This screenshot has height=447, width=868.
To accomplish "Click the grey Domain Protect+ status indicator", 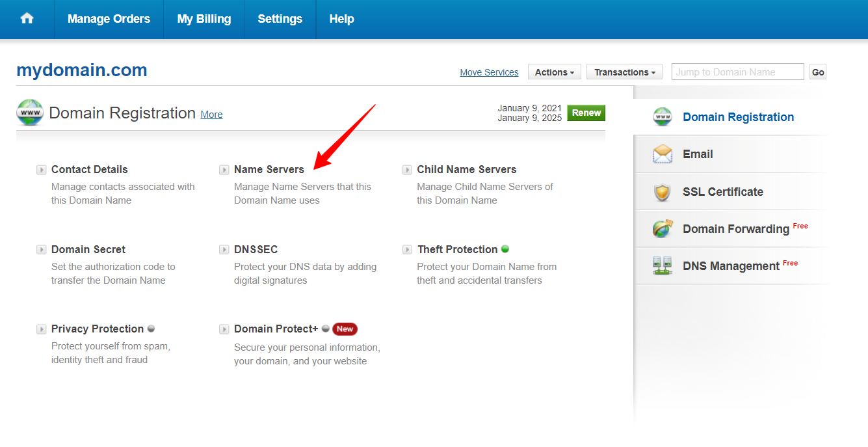I will tap(326, 329).
